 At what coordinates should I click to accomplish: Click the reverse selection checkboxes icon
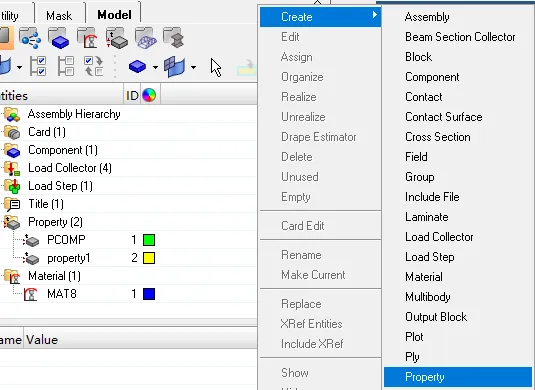pos(94,66)
